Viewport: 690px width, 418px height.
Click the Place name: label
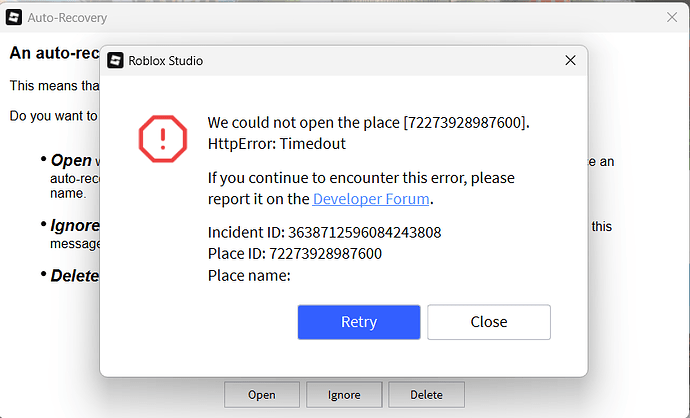coord(249,275)
